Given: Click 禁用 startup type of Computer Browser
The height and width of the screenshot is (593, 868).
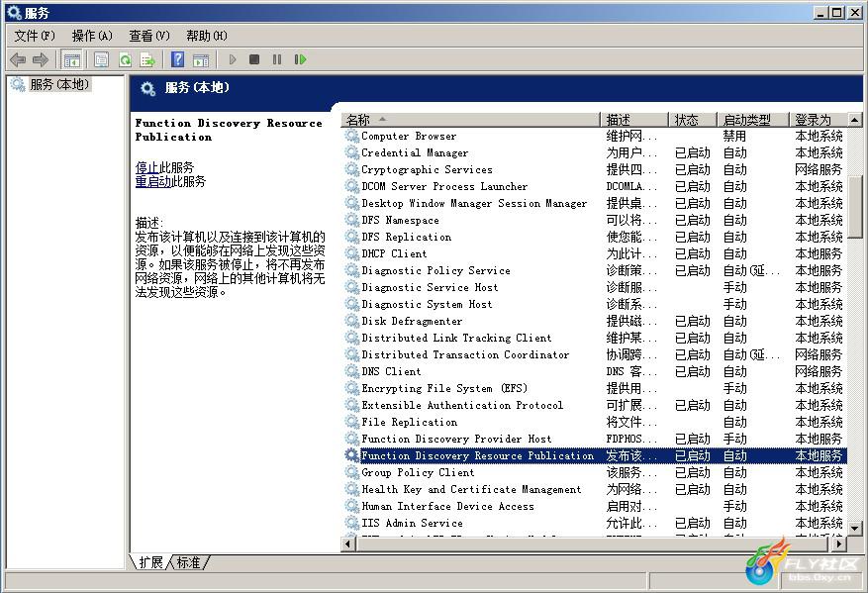Looking at the screenshot, I should 734,136.
